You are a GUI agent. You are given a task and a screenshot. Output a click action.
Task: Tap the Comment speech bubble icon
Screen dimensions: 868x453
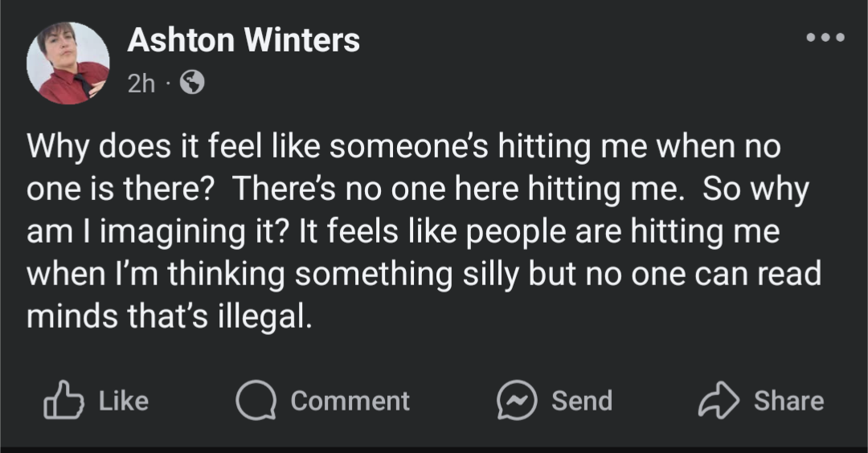256,400
